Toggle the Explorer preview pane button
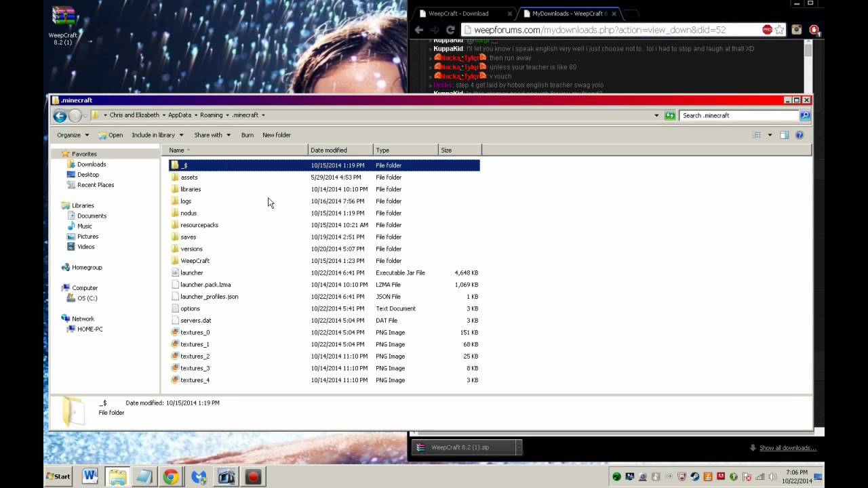This screenshot has height=488, width=868. pyautogui.click(x=785, y=135)
